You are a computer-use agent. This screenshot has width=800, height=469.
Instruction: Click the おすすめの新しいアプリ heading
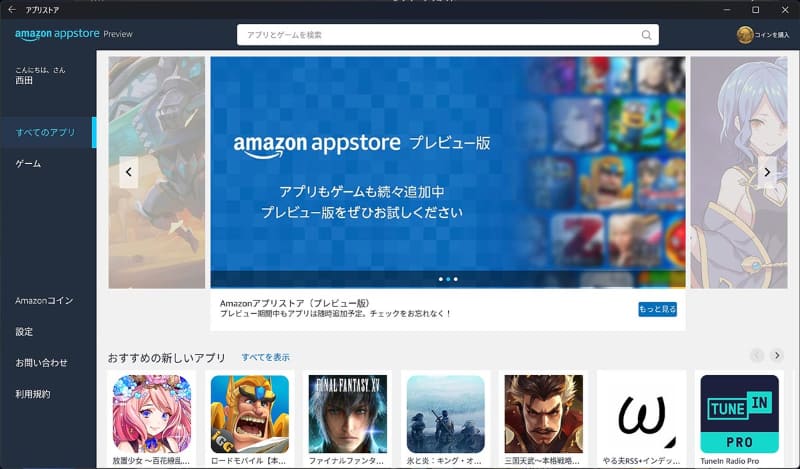(166, 358)
